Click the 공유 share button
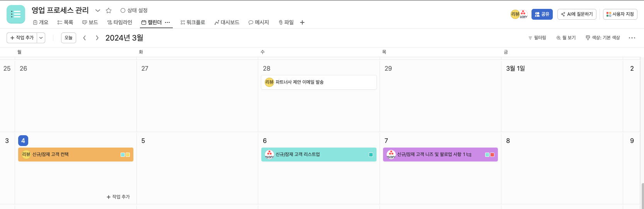Screen dimensions: 644x209 542,14
